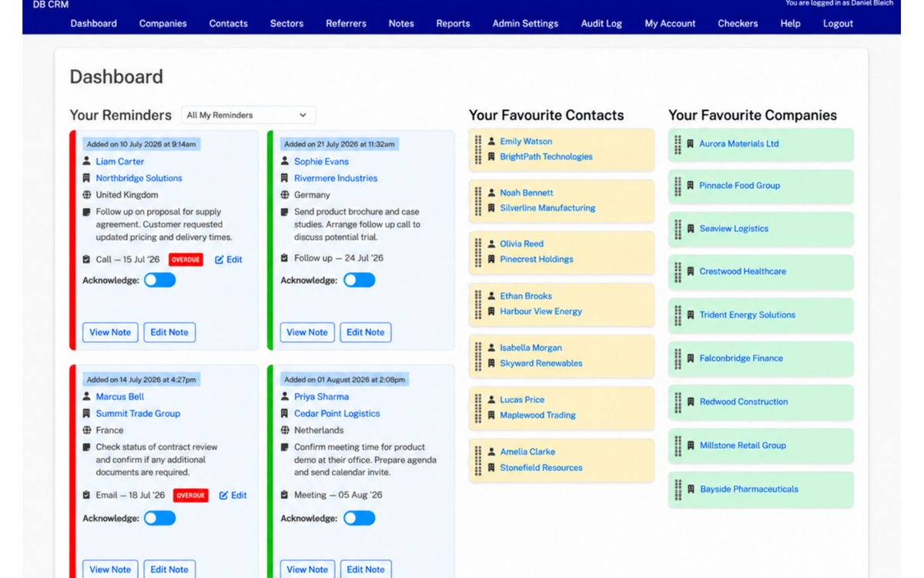This screenshot has width=924, height=578.
Task: Click the person icon beside Liam Carter
Action: click(86, 162)
